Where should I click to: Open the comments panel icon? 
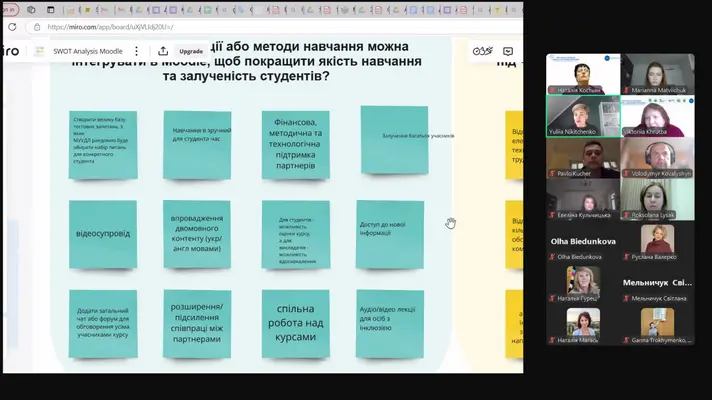508,51
